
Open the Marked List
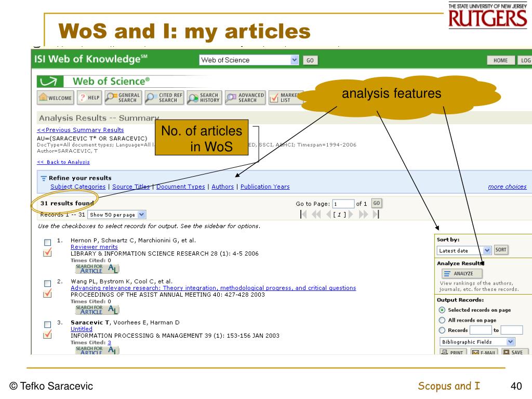tap(285, 98)
